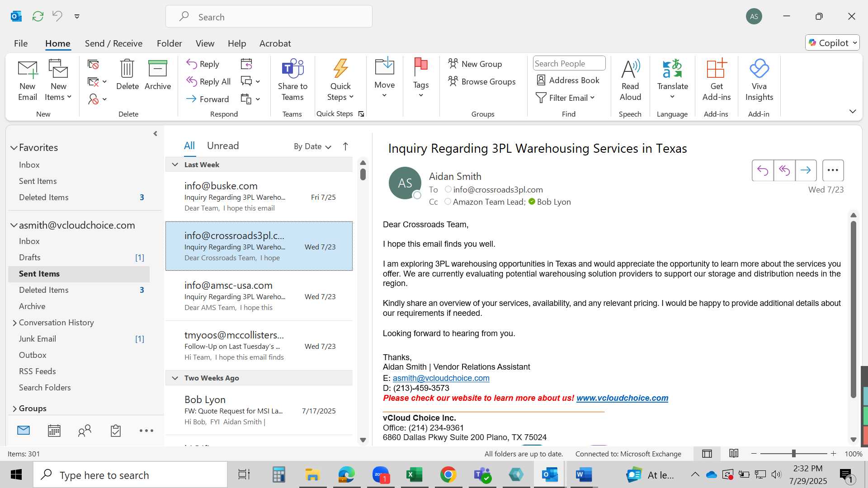
Task: Click the New Email icon
Action: pyautogui.click(x=27, y=69)
